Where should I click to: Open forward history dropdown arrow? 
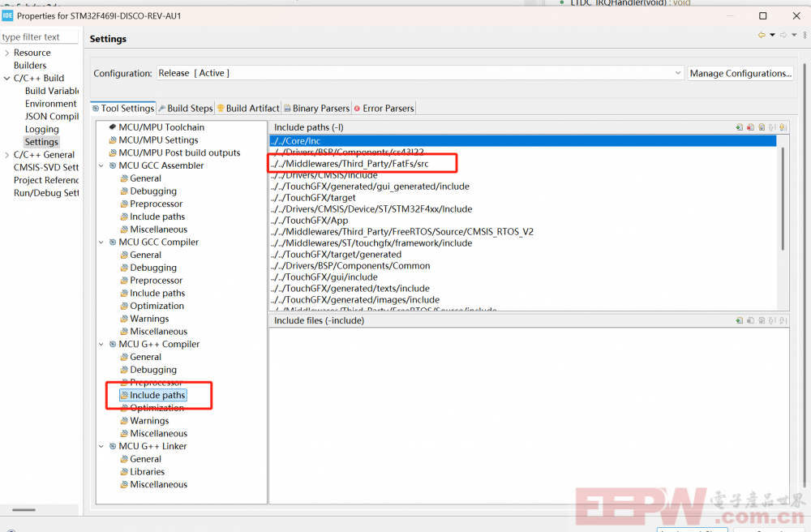tap(794, 35)
